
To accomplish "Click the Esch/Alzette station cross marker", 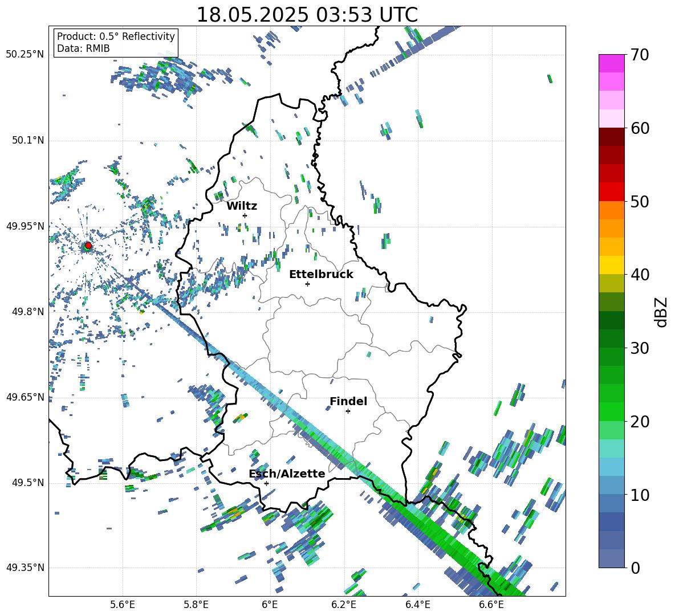I will pos(266,483).
